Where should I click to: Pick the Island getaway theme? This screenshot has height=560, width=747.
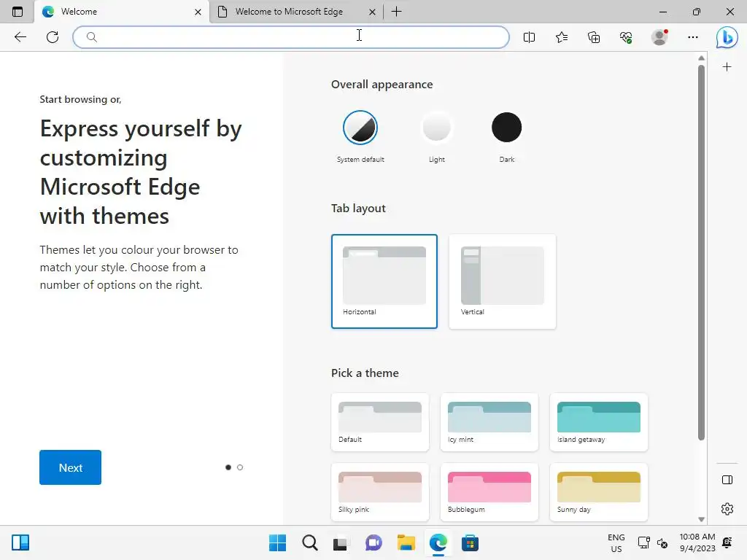pos(599,422)
